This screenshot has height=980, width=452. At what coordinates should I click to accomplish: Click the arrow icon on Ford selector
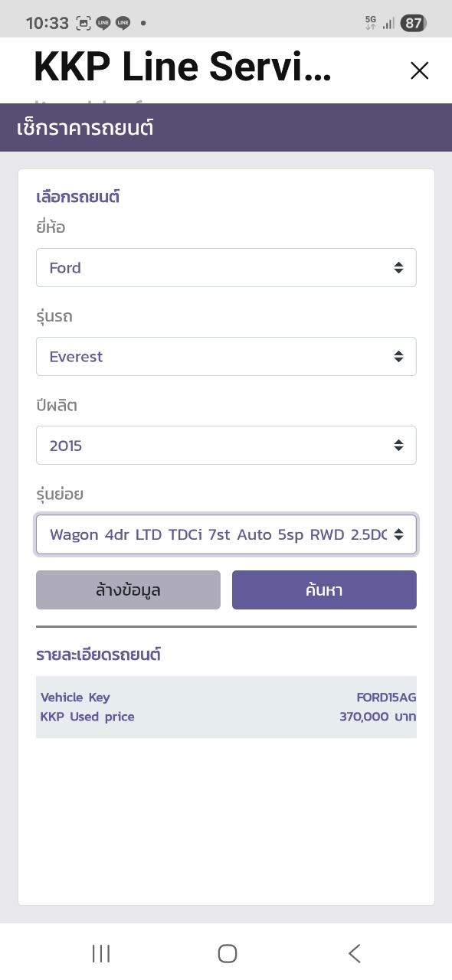click(398, 268)
